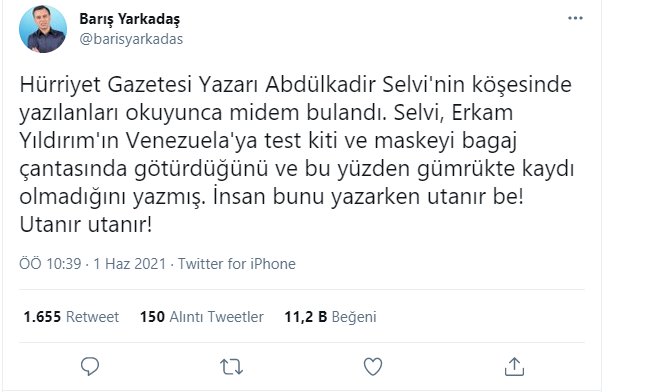Retweet this tweet using the arrows icon

[x=231, y=367]
